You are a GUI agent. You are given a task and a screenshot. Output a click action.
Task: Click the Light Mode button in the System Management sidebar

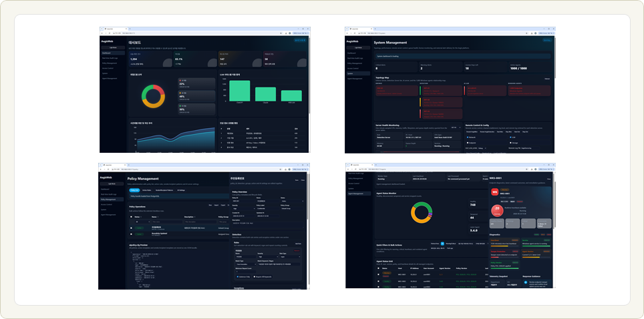[359, 47]
